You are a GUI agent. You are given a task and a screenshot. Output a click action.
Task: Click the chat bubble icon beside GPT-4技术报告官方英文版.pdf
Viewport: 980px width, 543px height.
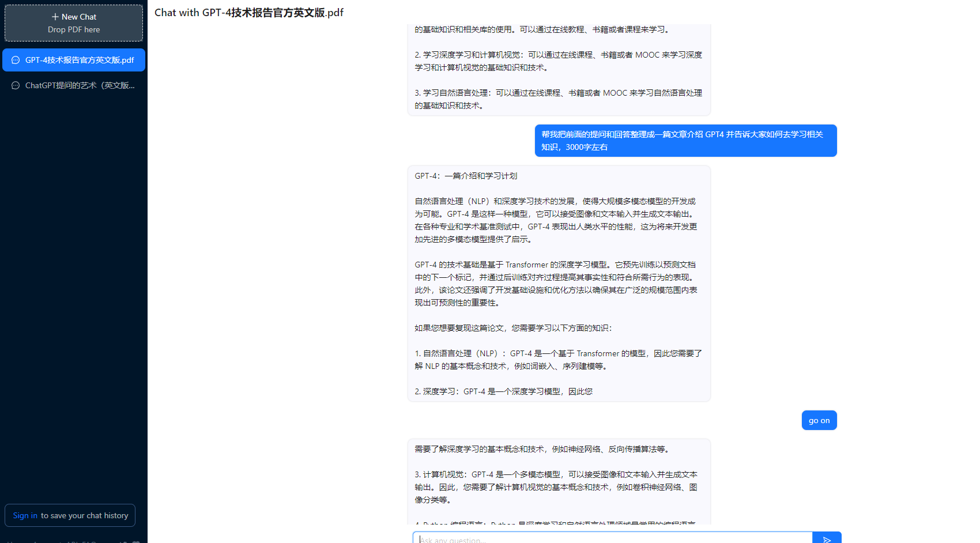(x=16, y=60)
